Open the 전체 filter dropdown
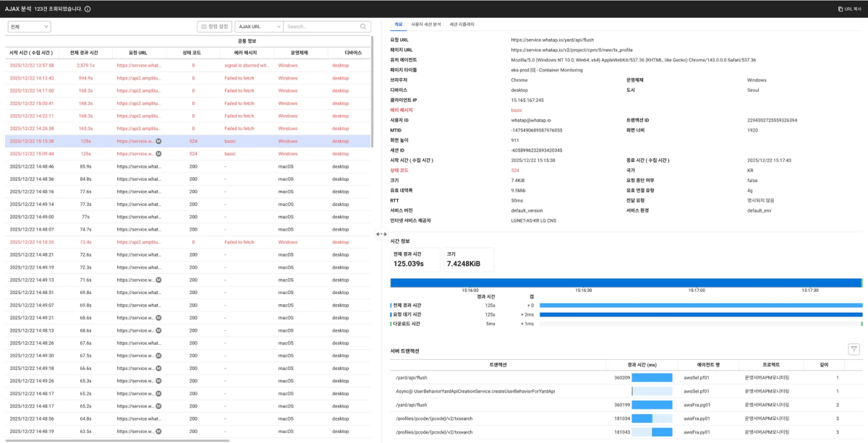 coord(29,27)
